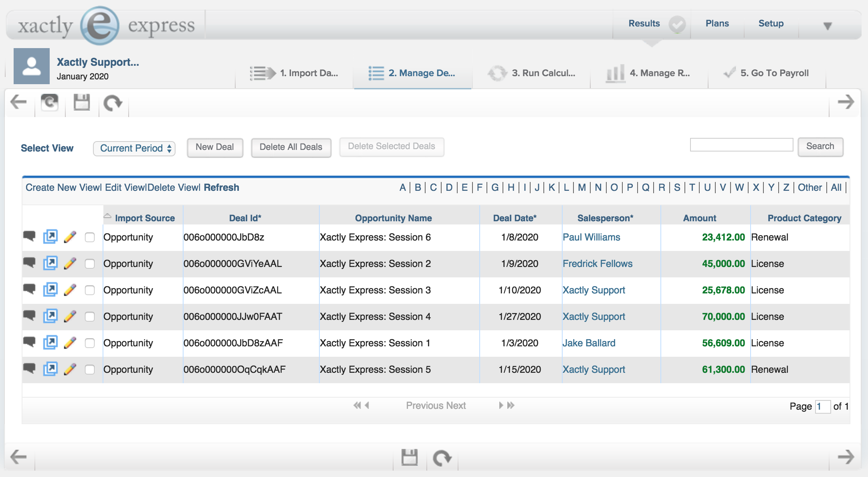
Task: Click the top toolbar redo arrow icon
Action: coord(113,103)
